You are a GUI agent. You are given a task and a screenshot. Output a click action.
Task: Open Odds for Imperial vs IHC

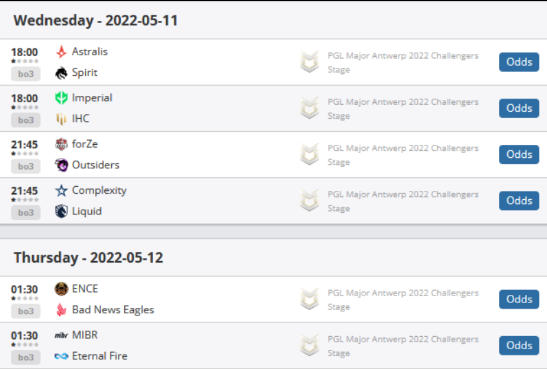(x=519, y=108)
